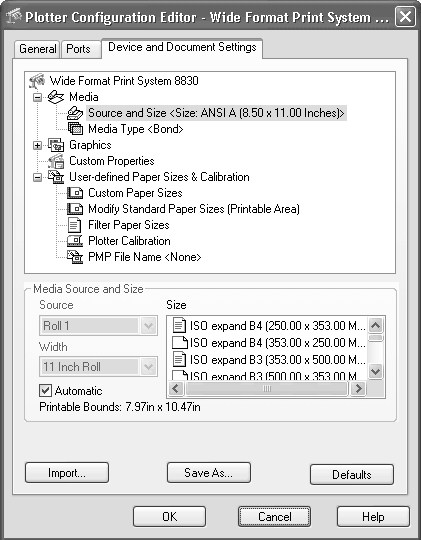Toggle the Automatic checkbox
Viewport: 421px width, 540px height.
point(45,391)
